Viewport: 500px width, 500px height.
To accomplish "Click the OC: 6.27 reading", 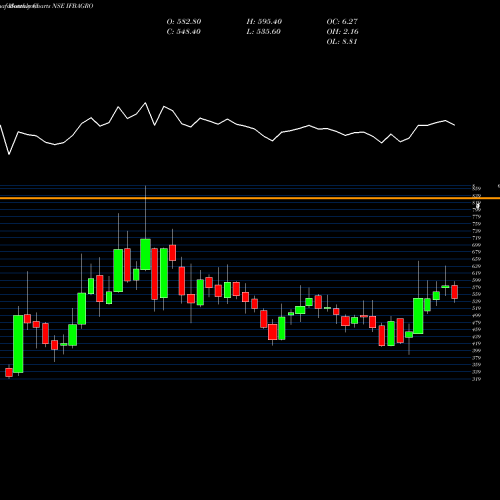I will click(x=342, y=22).
